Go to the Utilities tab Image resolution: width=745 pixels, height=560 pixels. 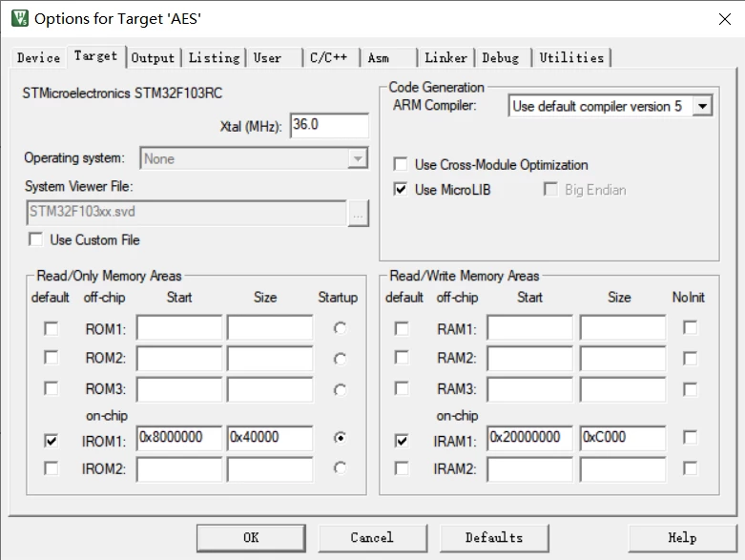[x=571, y=58]
